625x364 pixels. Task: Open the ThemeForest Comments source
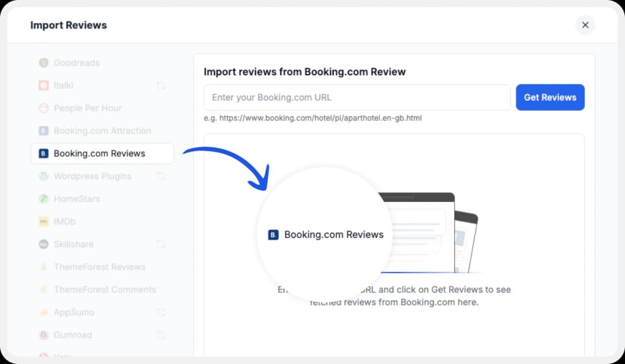(x=104, y=289)
